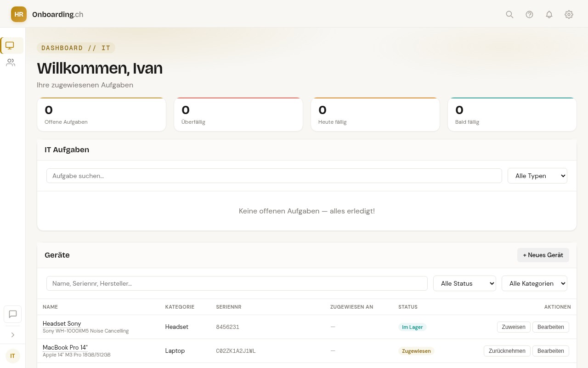Open notifications bell icon
This screenshot has height=368, width=588.
point(549,14)
